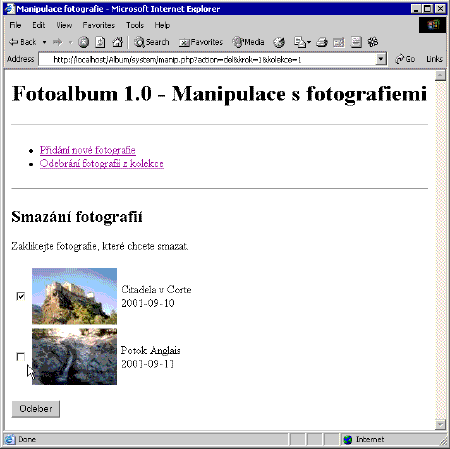The image size is (450, 449).
Task: Follow the Přidání nové fotografie link
Action: 88,150
